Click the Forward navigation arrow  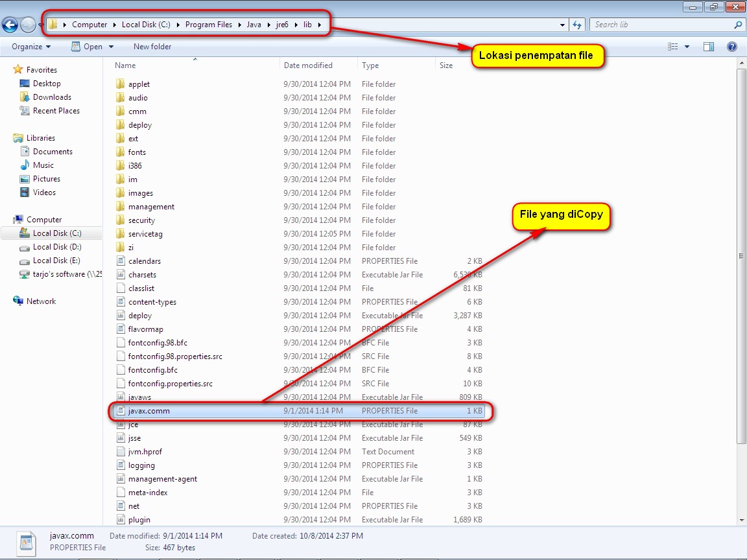point(28,25)
